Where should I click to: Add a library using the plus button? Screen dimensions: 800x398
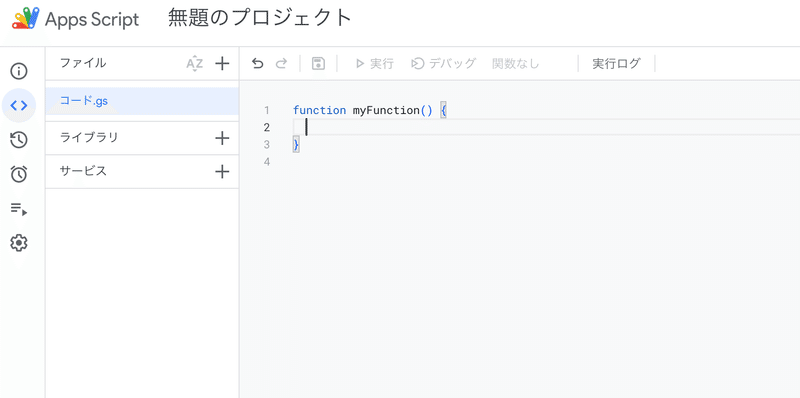[222, 138]
